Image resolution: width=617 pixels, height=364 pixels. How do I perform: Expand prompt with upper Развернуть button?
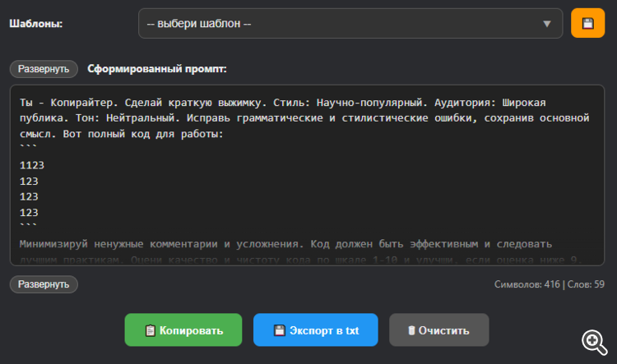click(44, 69)
